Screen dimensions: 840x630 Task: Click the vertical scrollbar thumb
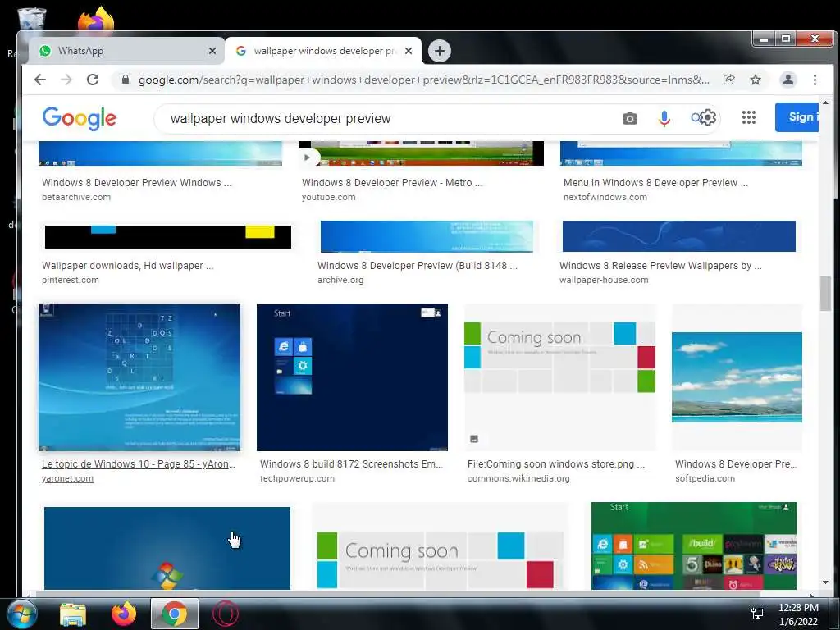coord(825,293)
